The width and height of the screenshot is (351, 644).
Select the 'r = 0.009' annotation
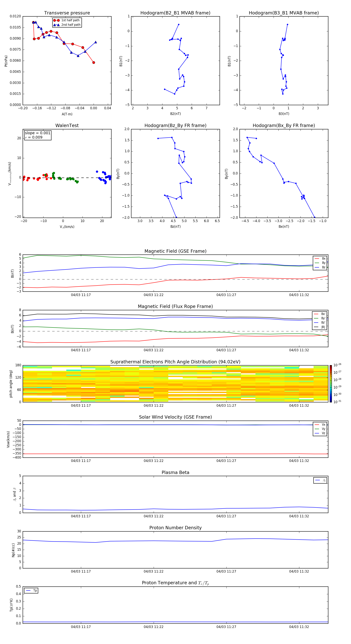point(34,137)
